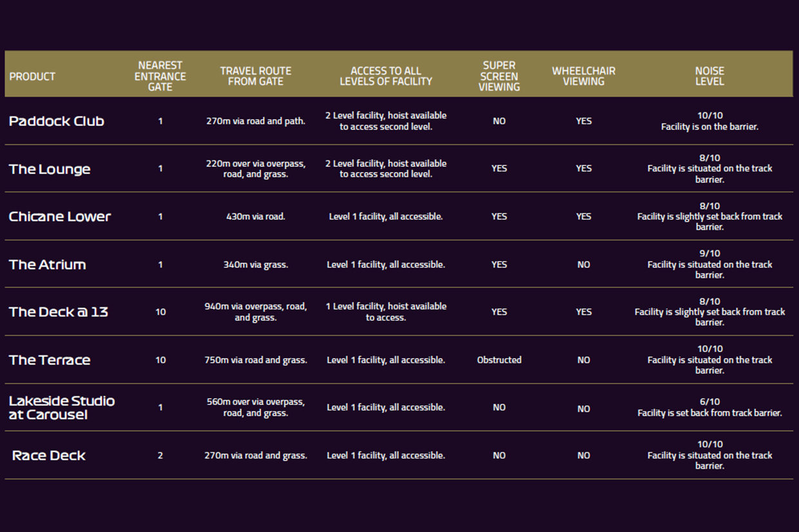Select the Noise Level column header

point(709,76)
